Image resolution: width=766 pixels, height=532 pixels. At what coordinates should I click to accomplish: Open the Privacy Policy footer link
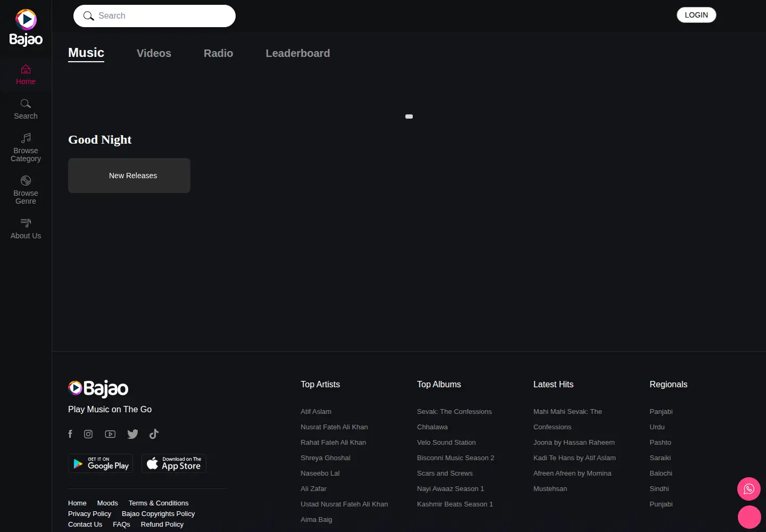click(89, 514)
